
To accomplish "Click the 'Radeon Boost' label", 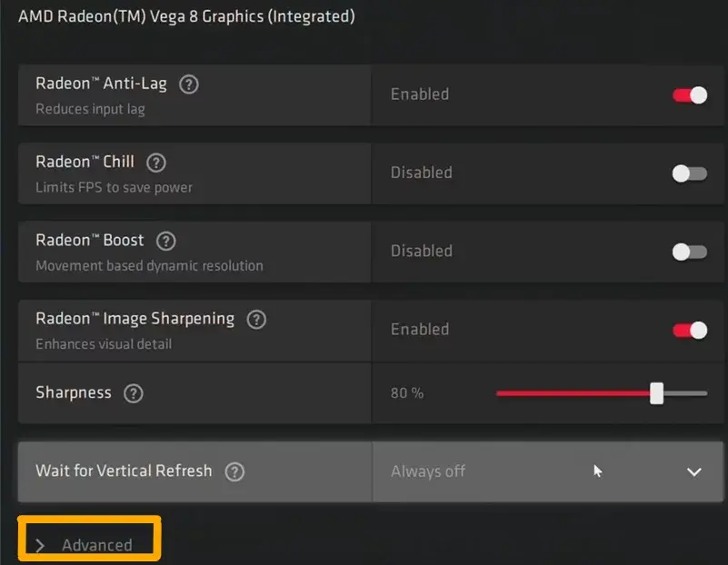I will (90, 241).
